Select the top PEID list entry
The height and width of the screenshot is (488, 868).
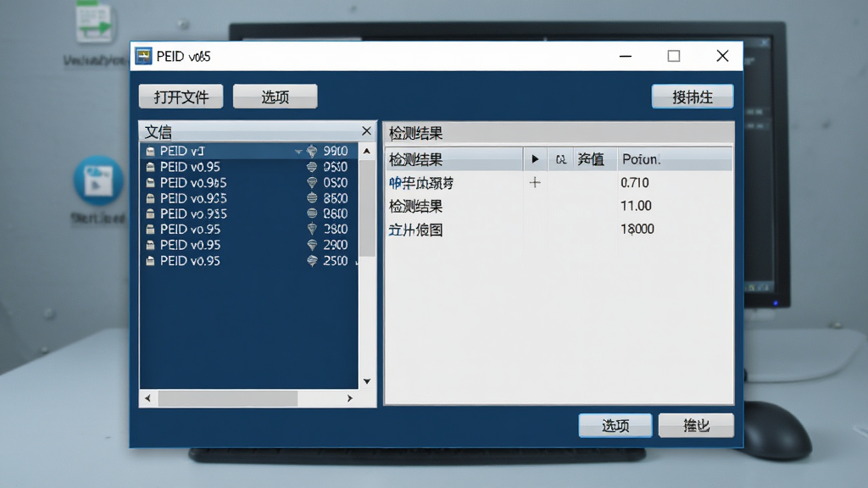249,151
